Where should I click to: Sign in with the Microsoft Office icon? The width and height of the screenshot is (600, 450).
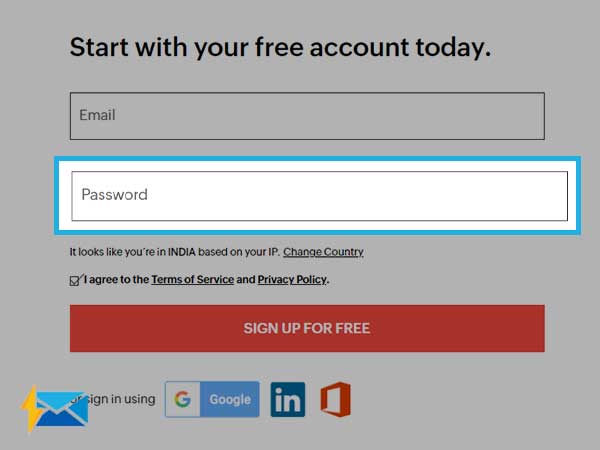(336, 399)
